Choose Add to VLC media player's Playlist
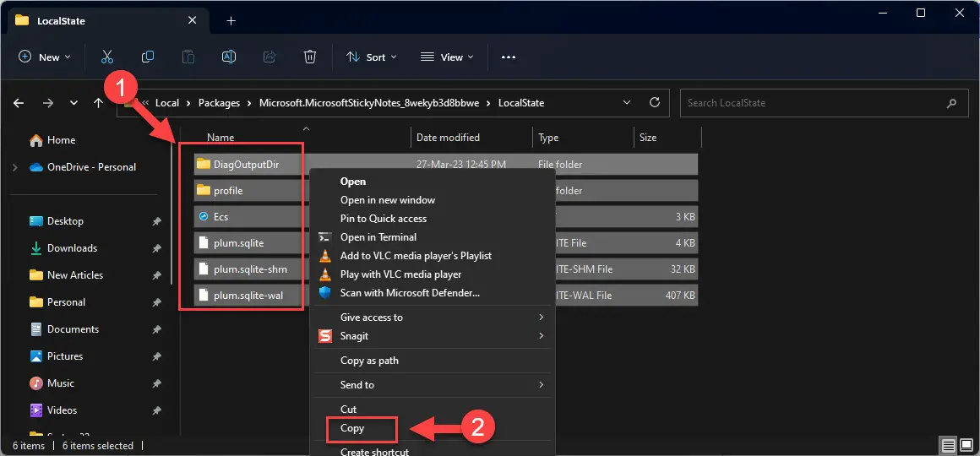The width and height of the screenshot is (980, 456). [x=416, y=256]
